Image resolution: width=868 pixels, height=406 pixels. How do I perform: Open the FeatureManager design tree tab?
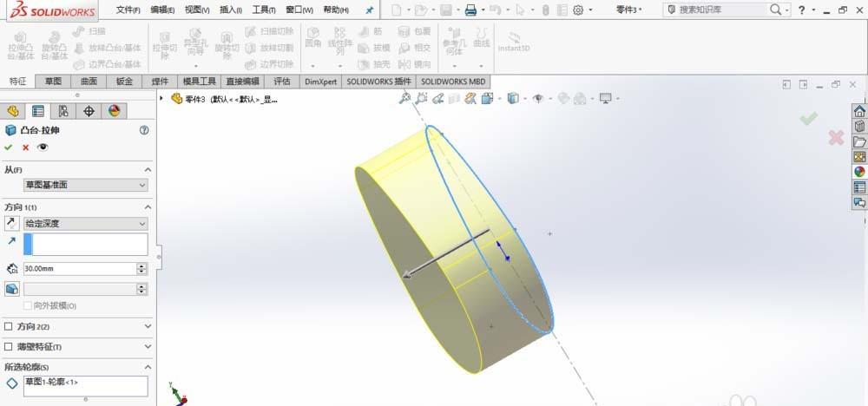(13, 111)
